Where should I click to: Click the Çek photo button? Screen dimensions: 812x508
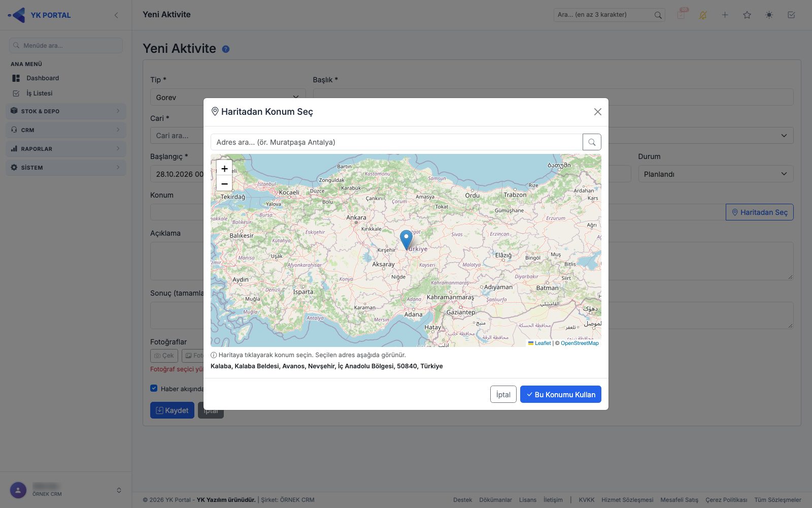pos(164,356)
